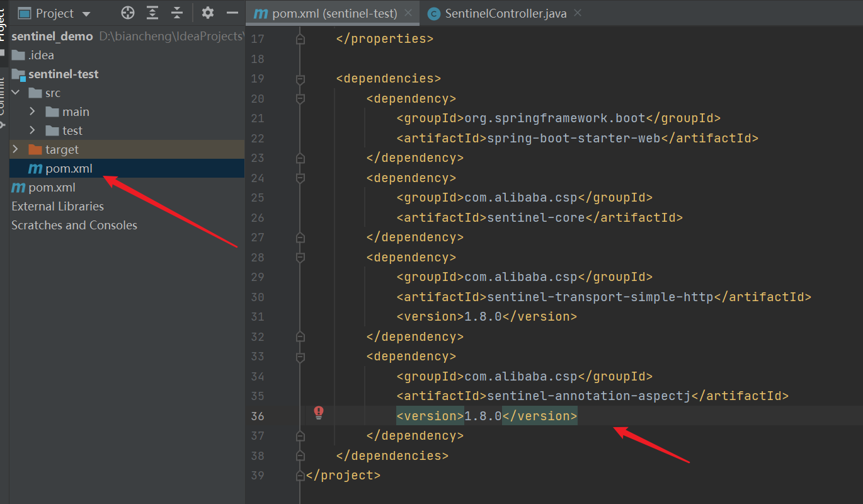This screenshot has height=504, width=863.
Task: Expand the test folder arrow
Action: coord(33,130)
